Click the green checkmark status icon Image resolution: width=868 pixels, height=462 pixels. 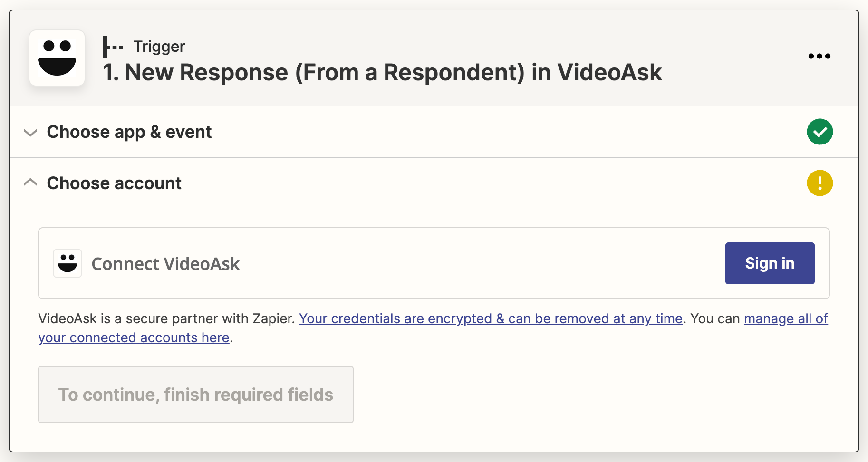[x=820, y=132]
